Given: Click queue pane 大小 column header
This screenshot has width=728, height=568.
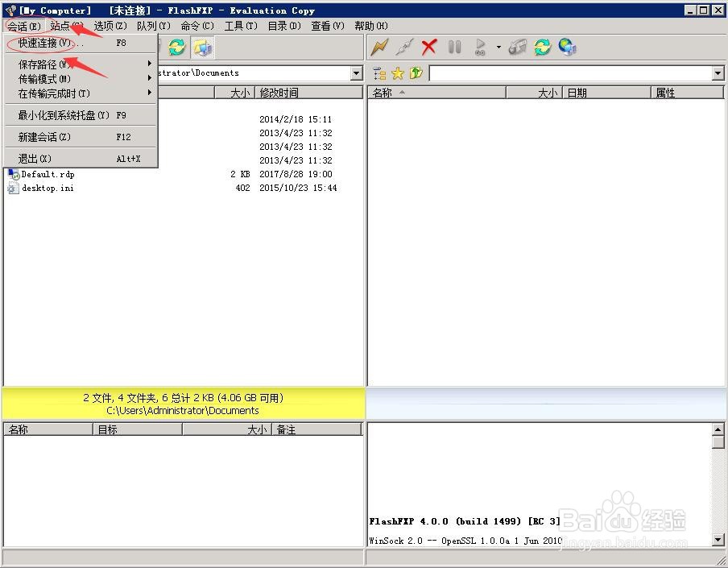Looking at the screenshot, I should click(x=227, y=429).
